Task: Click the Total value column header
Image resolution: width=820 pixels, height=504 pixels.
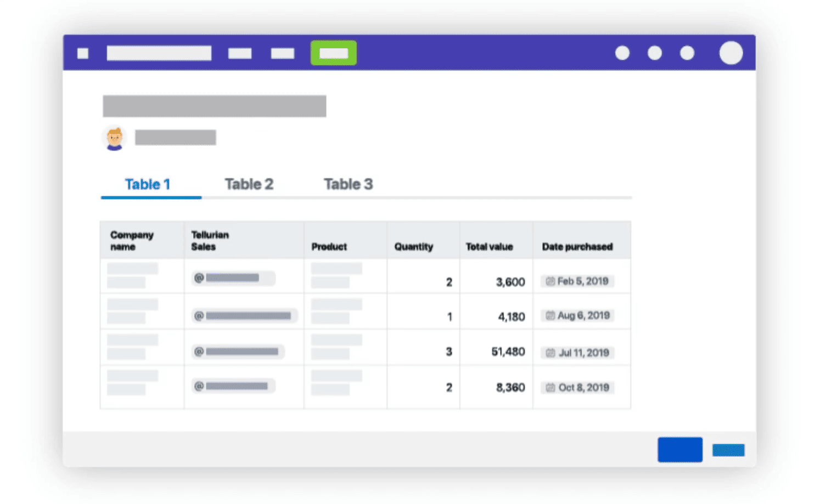Action: tap(489, 247)
